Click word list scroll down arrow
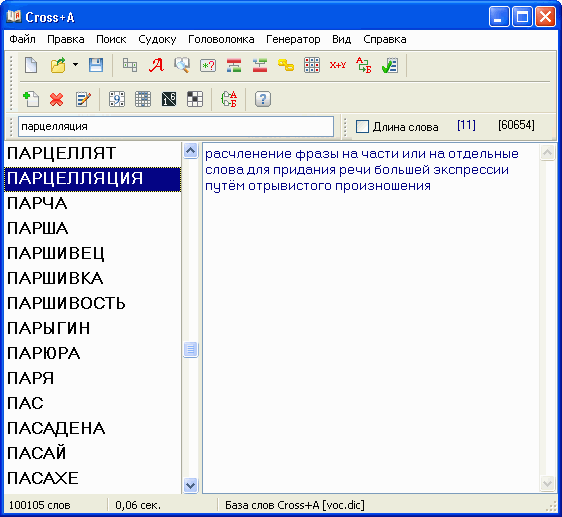Image resolution: width=562 pixels, height=517 pixels. tap(191, 485)
